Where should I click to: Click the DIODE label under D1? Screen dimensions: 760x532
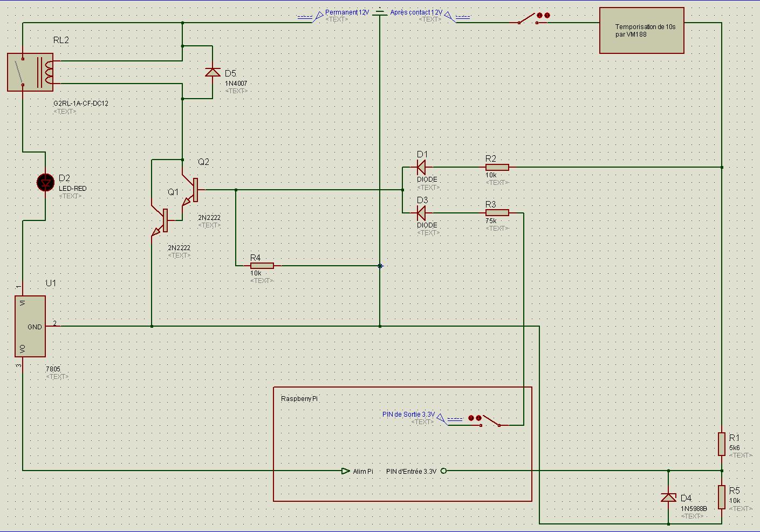[x=427, y=179]
